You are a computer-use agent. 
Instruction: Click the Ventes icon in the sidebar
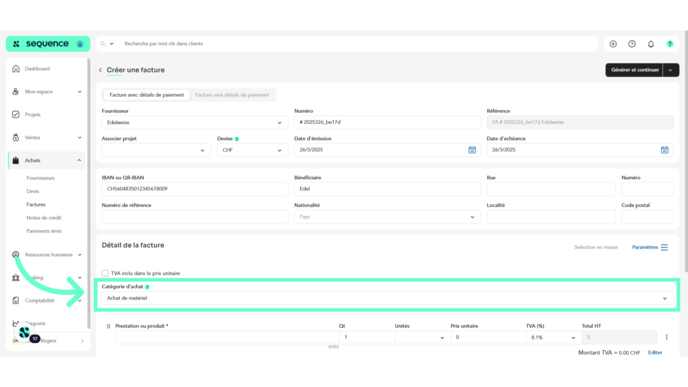click(16, 137)
